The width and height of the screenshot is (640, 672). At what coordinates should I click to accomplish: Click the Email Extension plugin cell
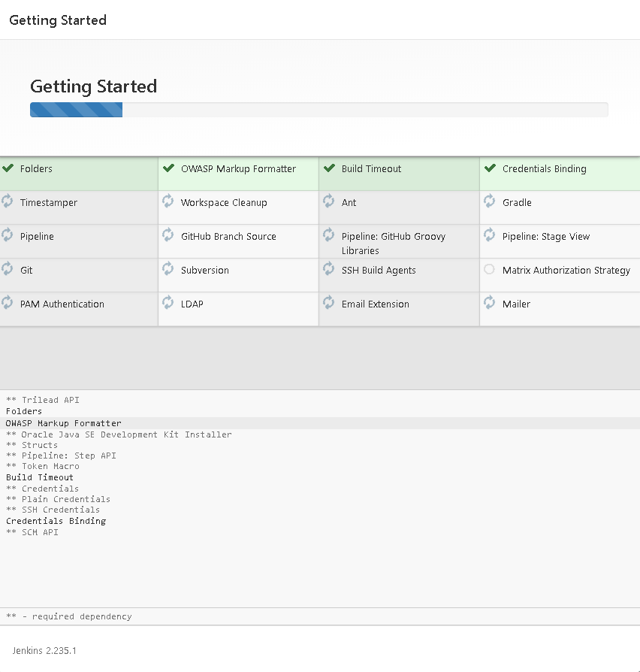pyautogui.click(x=376, y=304)
